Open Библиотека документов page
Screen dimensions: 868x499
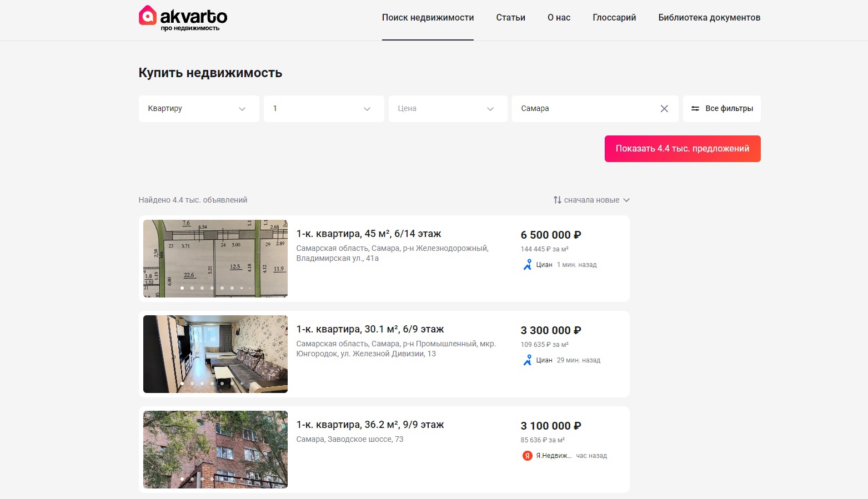click(709, 18)
